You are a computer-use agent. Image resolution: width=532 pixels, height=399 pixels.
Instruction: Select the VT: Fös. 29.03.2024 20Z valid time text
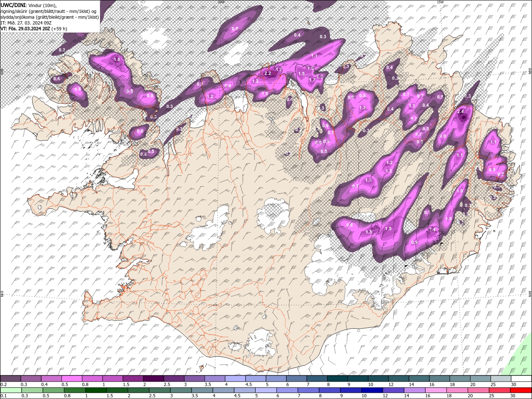coord(25,29)
